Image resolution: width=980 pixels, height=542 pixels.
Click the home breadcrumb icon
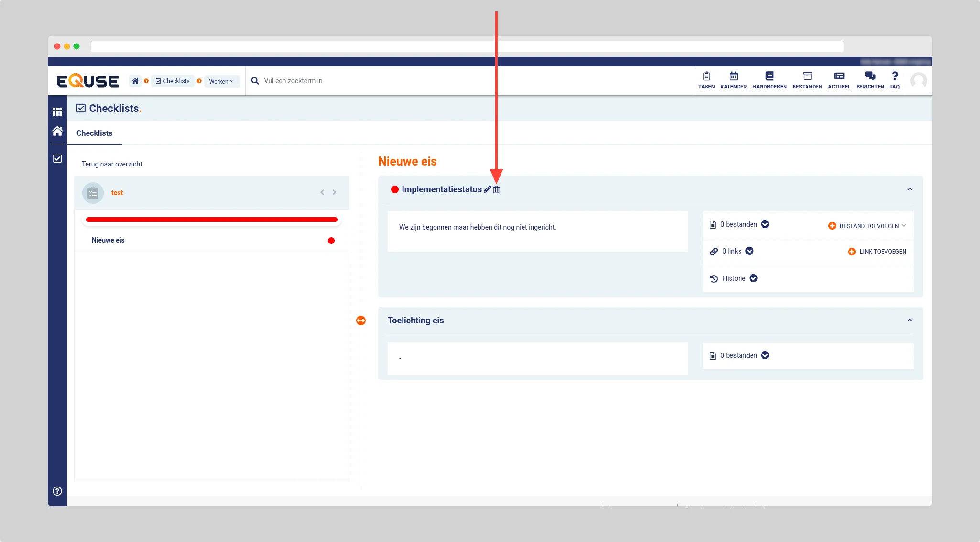pyautogui.click(x=135, y=81)
